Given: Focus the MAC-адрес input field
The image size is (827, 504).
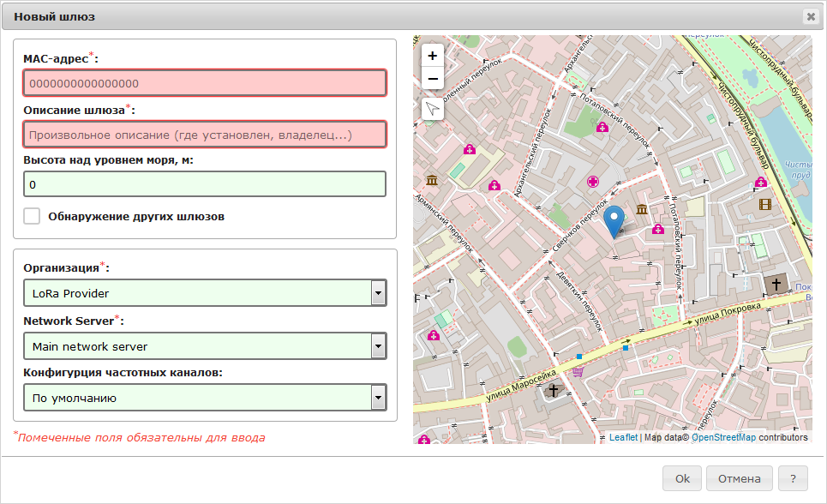Looking at the screenshot, I should pos(205,83).
